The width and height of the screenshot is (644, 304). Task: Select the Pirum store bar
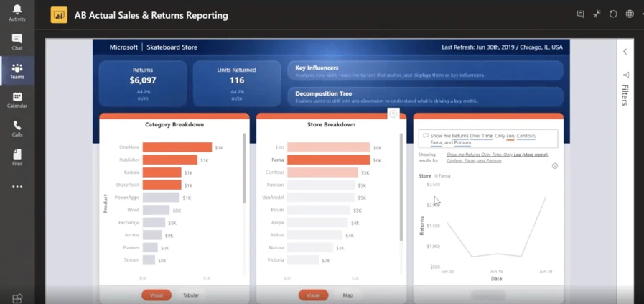click(x=319, y=210)
